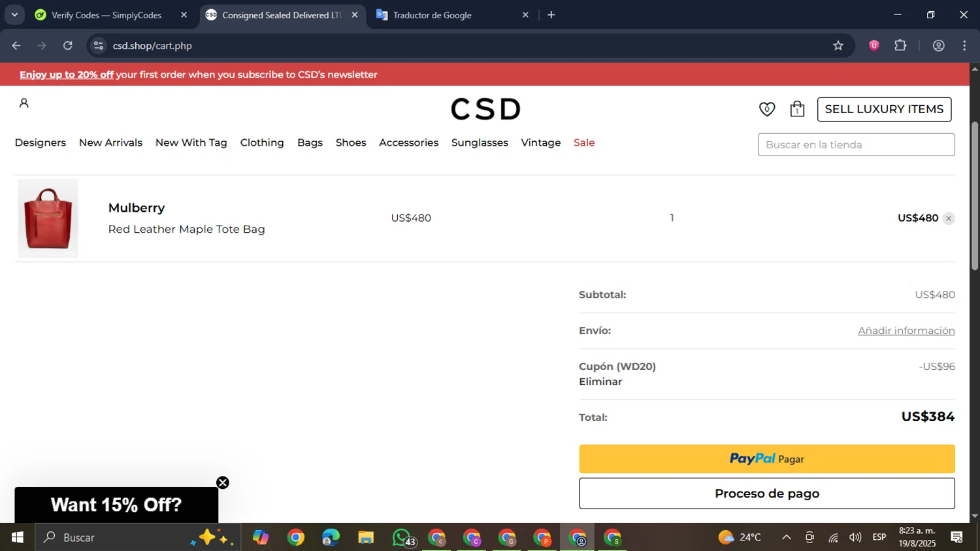Open Copilot from the taskbar
This screenshot has height=551, width=980.
click(261, 537)
